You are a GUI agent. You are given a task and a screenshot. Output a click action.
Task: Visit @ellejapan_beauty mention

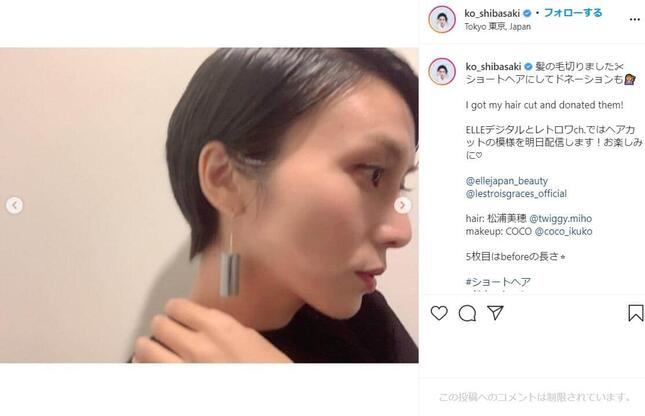coord(507,181)
